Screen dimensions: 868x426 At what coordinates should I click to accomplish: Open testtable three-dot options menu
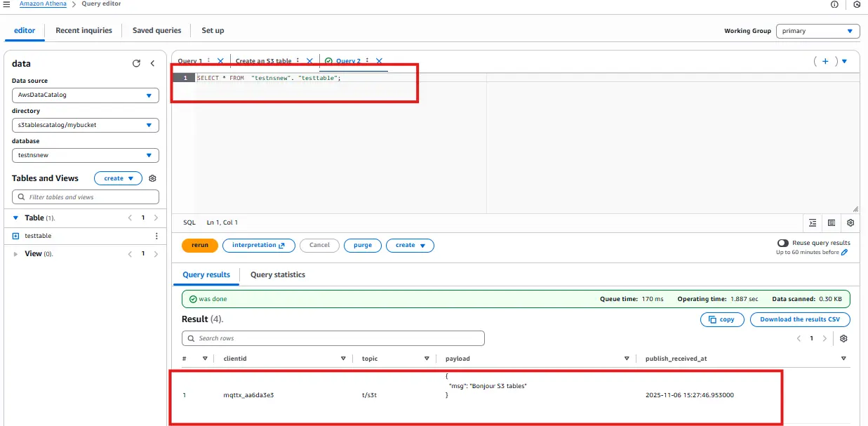[156, 236]
